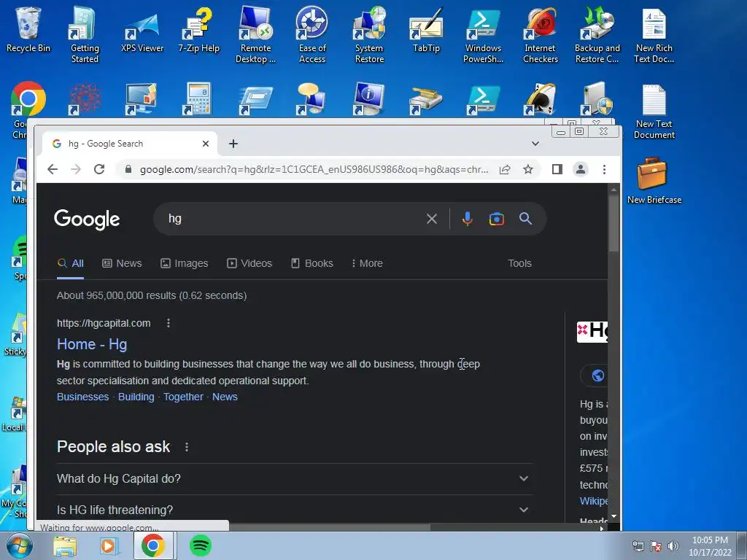The width and height of the screenshot is (747, 560).
Task: Submit search with the magnifier icon
Action: (525, 219)
